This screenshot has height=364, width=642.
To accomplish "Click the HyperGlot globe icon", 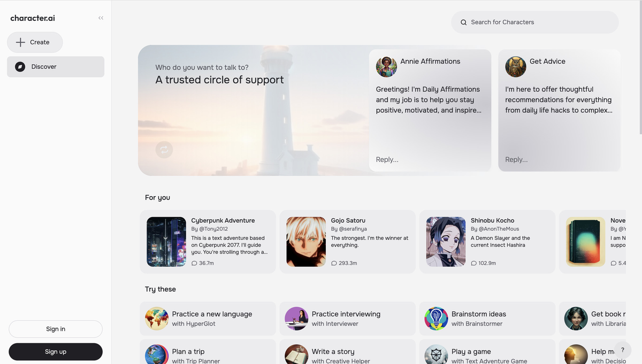I will (157, 319).
